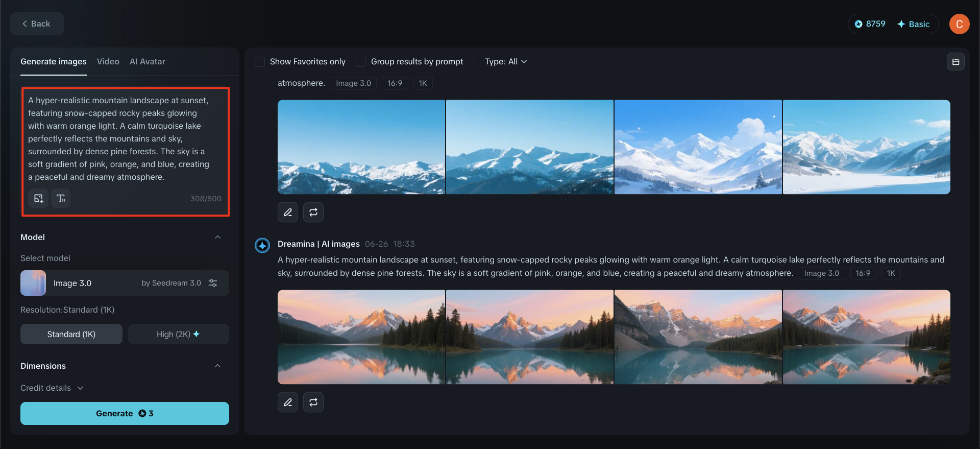Click the 16:9 tag on sunset prompt

pos(863,273)
